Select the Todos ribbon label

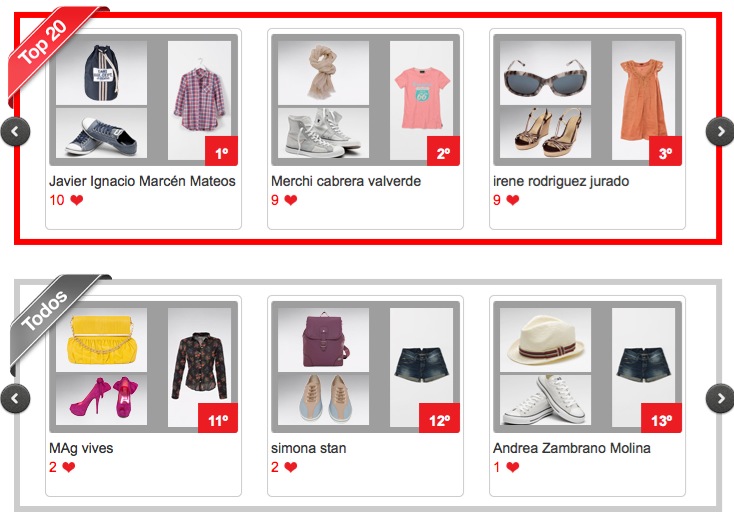(x=46, y=310)
